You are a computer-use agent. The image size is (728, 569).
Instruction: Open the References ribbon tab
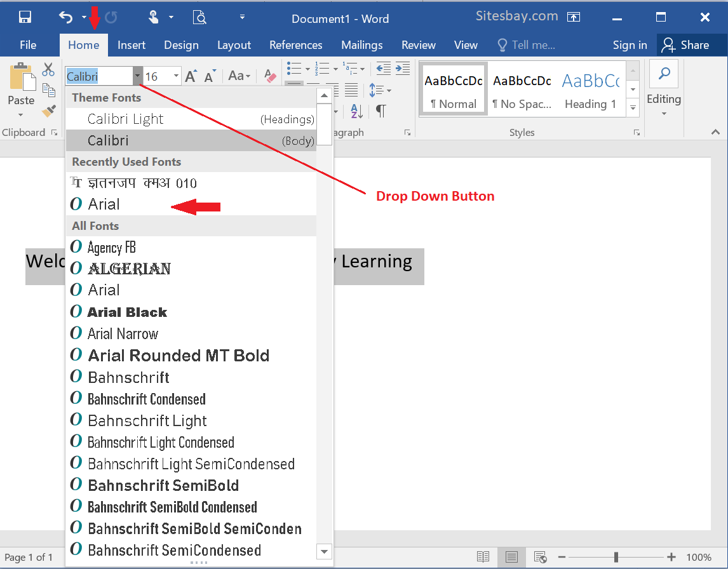pyautogui.click(x=296, y=45)
